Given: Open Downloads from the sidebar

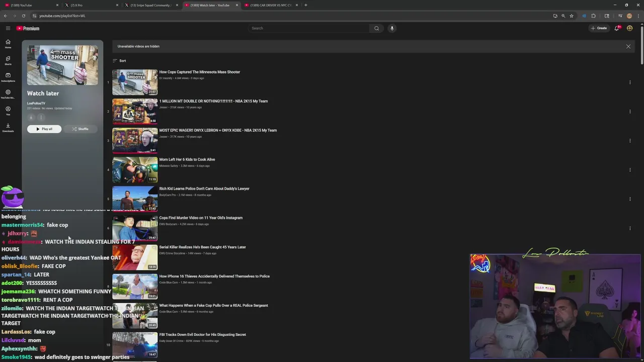Looking at the screenshot, I should [x=8, y=127].
